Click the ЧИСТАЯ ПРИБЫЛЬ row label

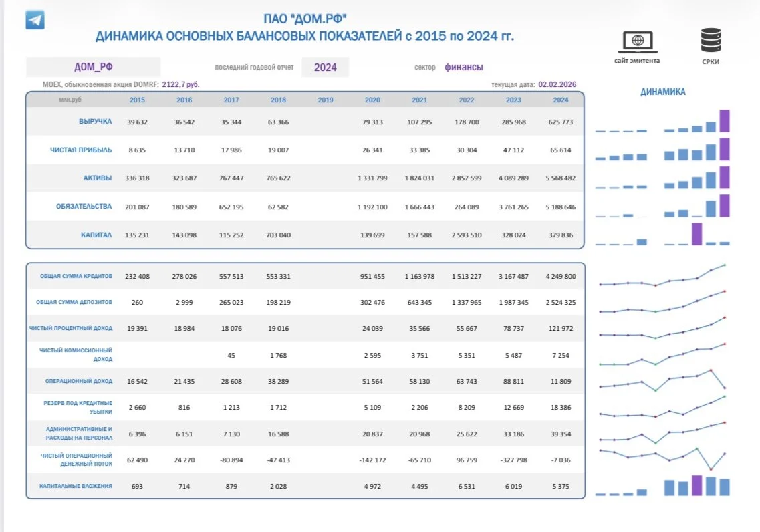click(81, 150)
